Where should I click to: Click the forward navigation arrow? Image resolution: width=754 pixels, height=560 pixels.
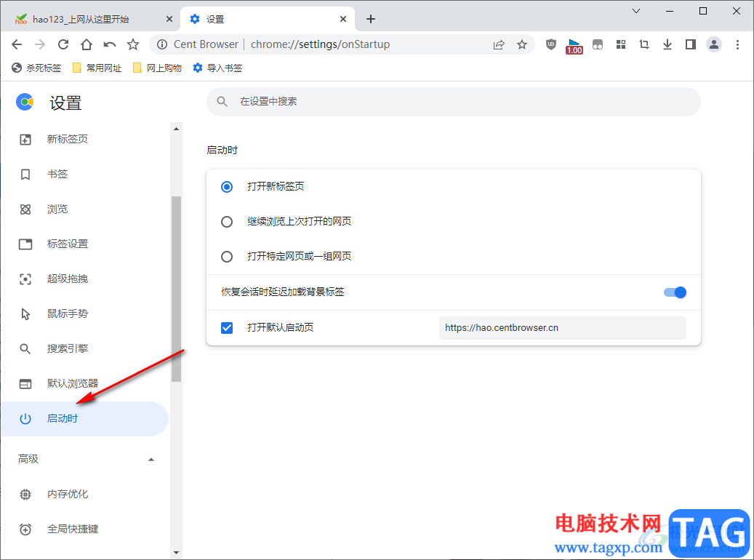point(40,45)
